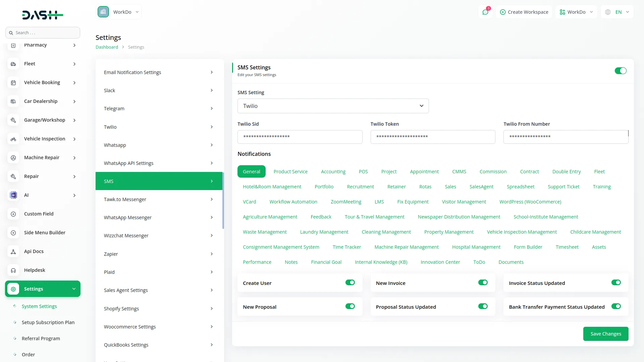
Task: Click the Twilio Token input field
Action: tap(432, 137)
